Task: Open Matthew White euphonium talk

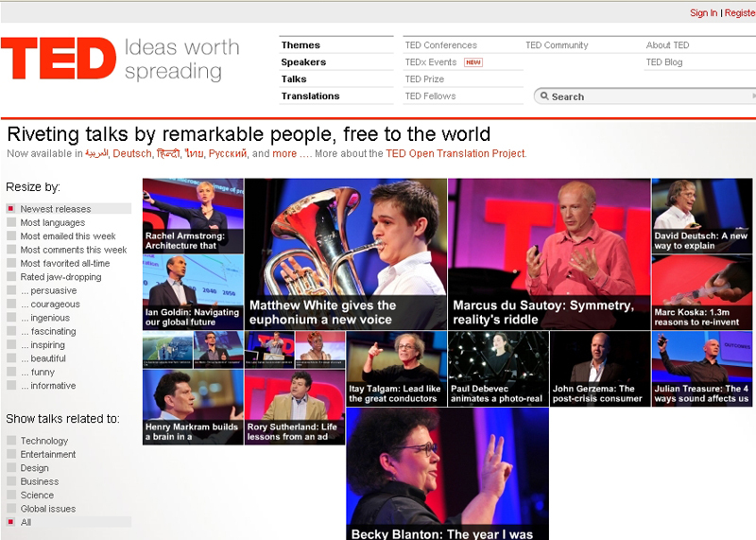Action: 346,254
